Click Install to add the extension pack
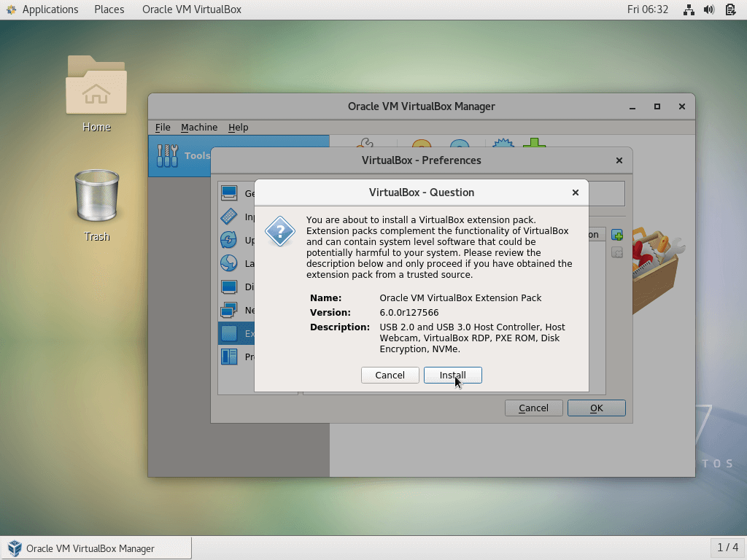The image size is (747, 560). coord(453,375)
